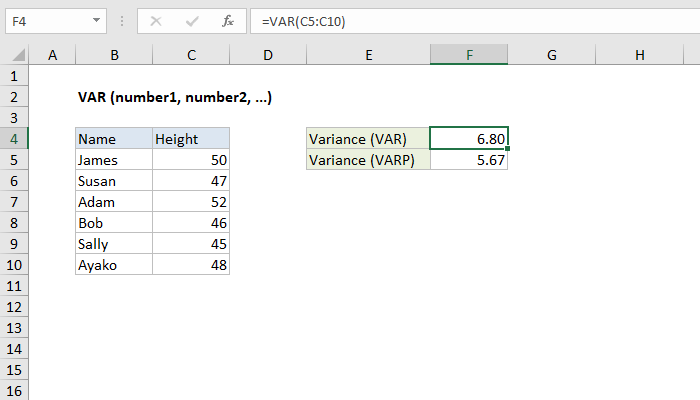Select row 13 header
This screenshot has height=400, width=700.
[14, 328]
